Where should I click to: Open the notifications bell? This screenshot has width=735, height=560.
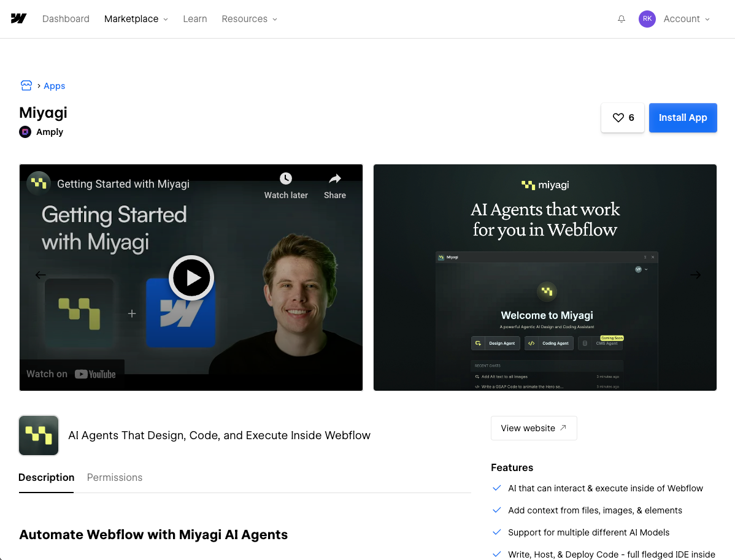click(x=621, y=19)
